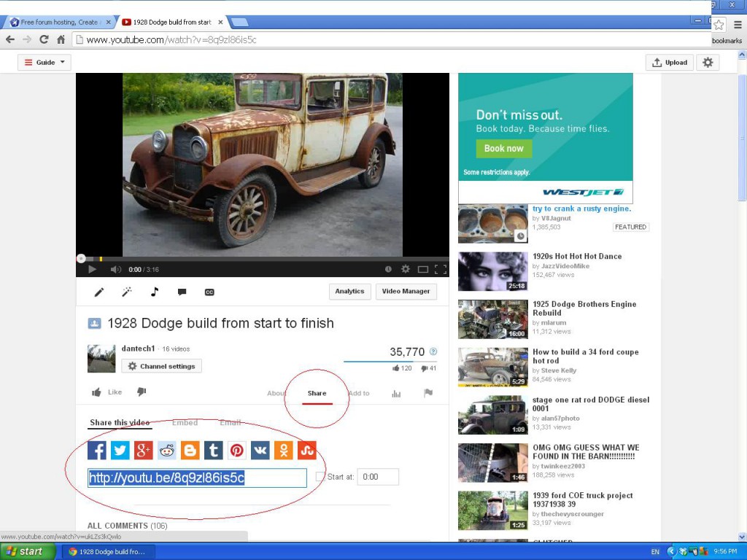The height and width of the screenshot is (560, 747).
Task: Share via the Tumblr icon
Action: point(214,450)
